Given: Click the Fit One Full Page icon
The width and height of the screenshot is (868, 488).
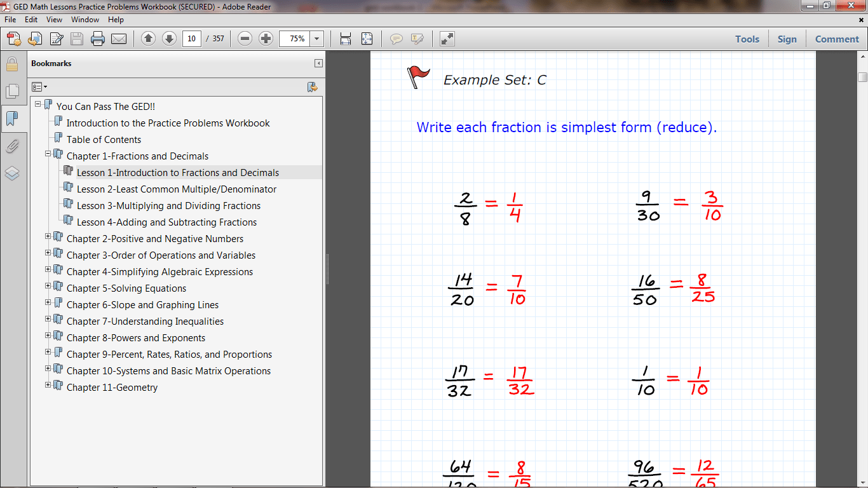Looking at the screenshot, I should [x=367, y=39].
